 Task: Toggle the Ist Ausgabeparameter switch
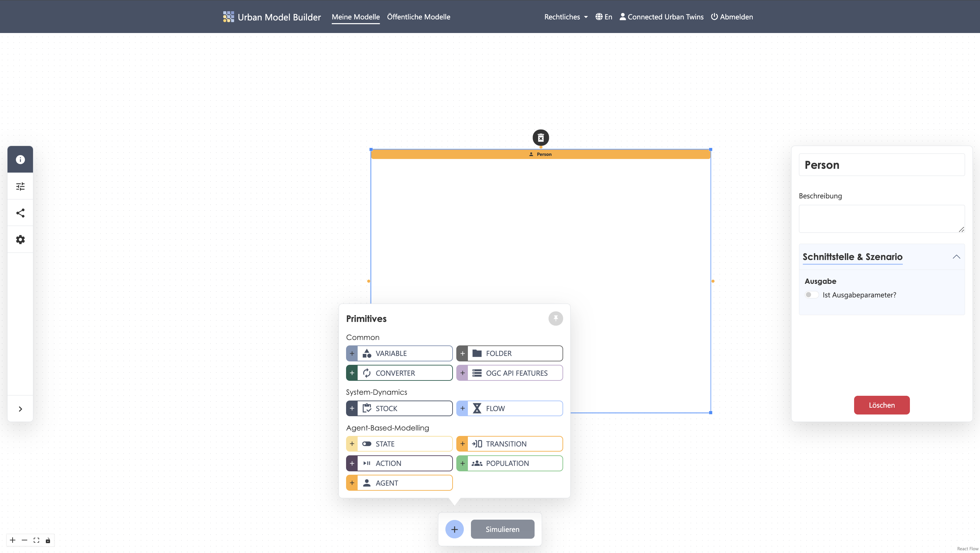(x=812, y=295)
